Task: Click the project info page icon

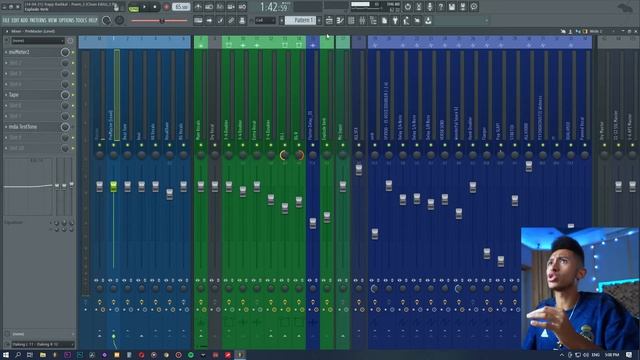Action: click(x=384, y=20)
